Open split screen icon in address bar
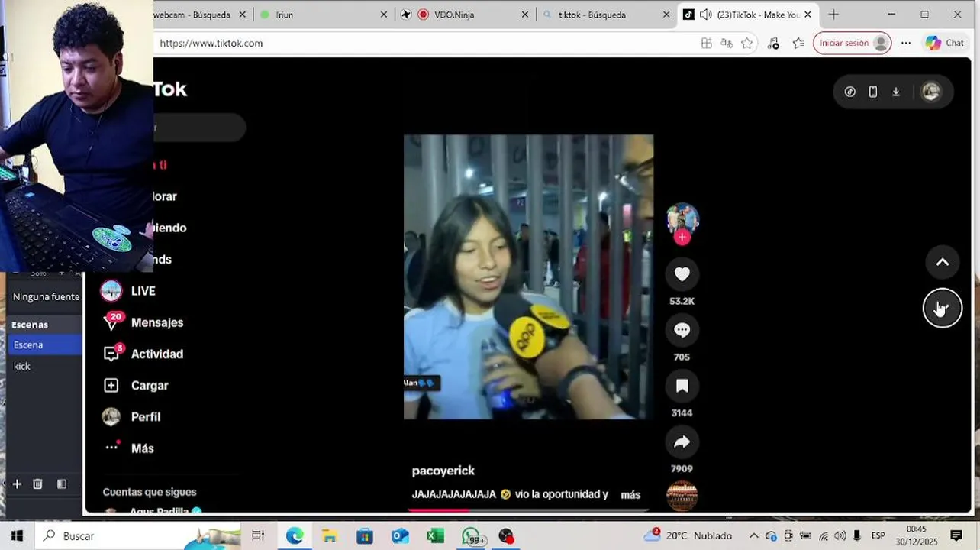This screenshot has height=550, width=980. pos(707,44)
